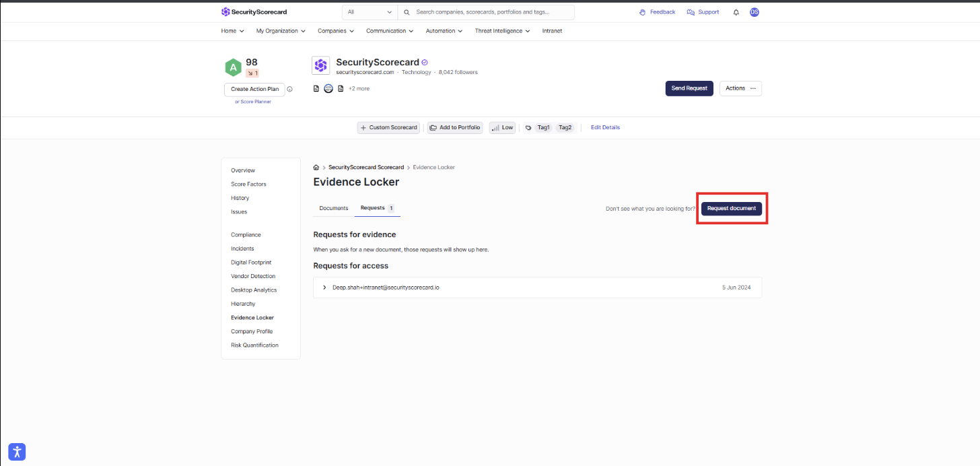Click the Tag1 chip
This screenshot has width=980, height=466.
[543, 127]
